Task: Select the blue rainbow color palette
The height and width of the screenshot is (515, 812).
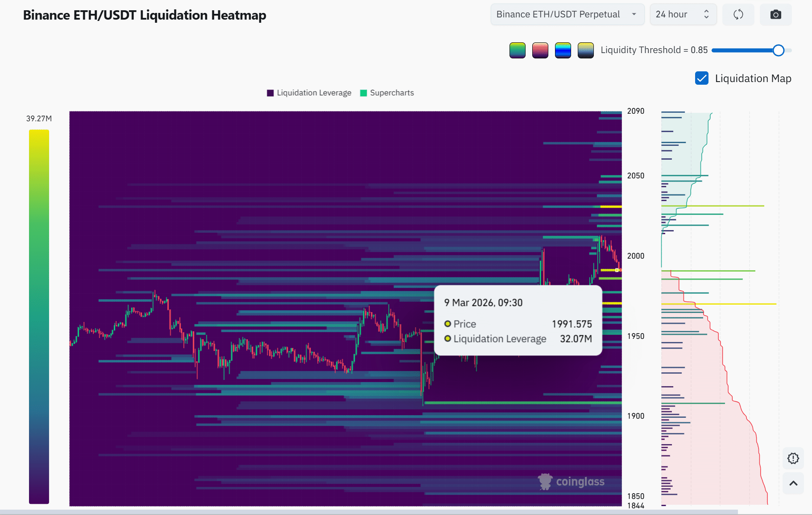Action: pos(563,50)
